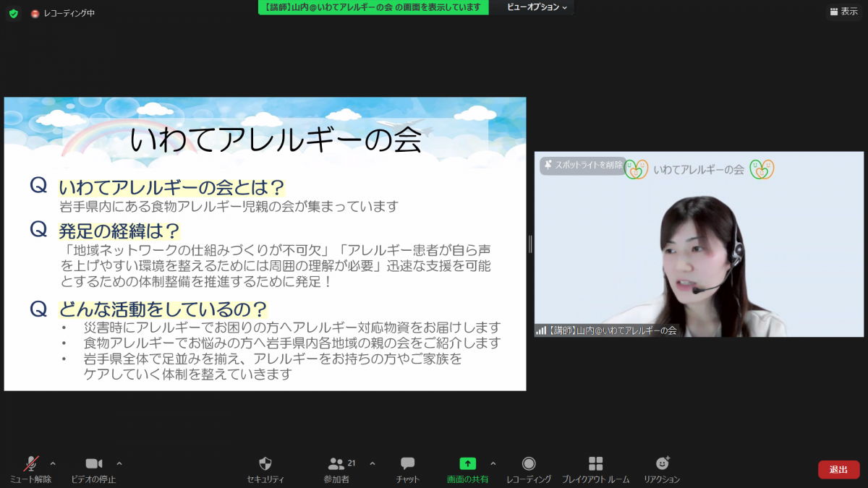Click the speaker video thumbnail
Image resolution: width=868 pixels, height=488 pixels.
point(700,244)
